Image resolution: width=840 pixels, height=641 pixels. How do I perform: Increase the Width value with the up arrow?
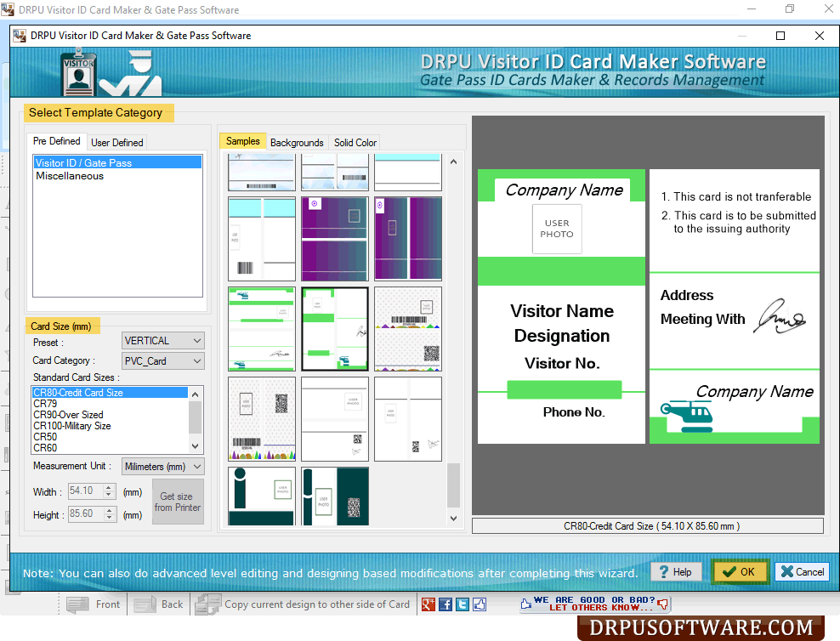(x=110, y=487)
